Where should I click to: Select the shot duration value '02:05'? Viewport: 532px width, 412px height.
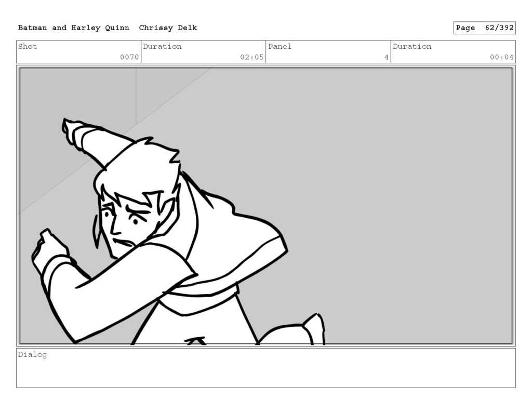click(x=252, y=57)
